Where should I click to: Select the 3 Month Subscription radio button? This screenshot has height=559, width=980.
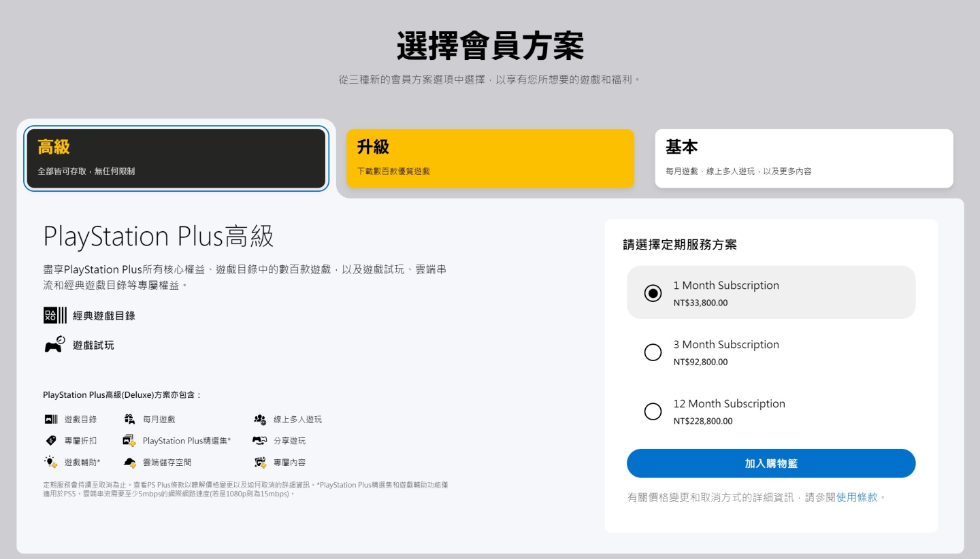coord(653,352)
